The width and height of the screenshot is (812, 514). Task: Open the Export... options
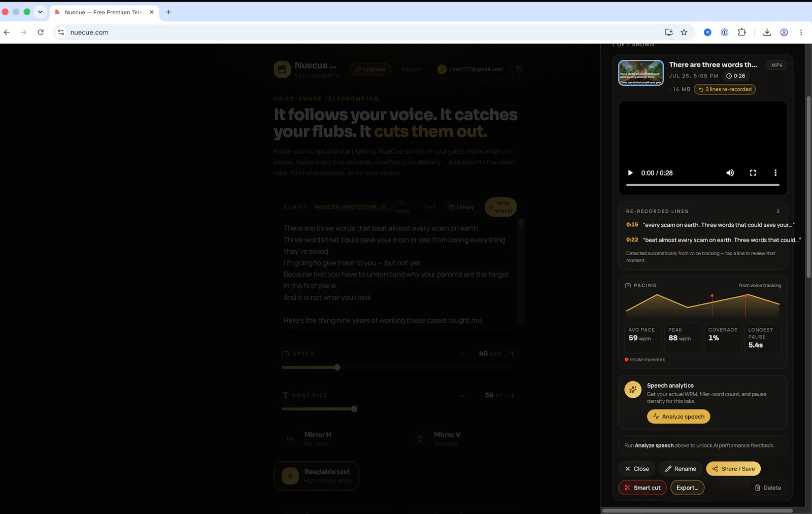click(x=687, y=488)
